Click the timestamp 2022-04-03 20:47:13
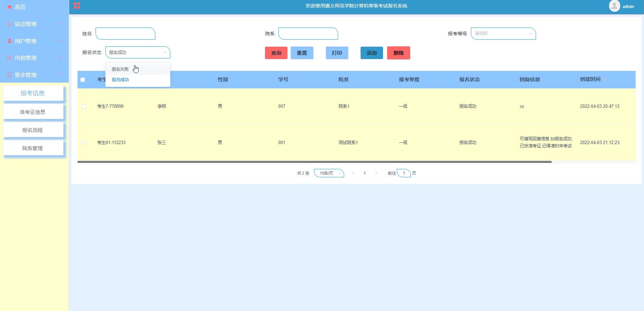 coord(600,106)
